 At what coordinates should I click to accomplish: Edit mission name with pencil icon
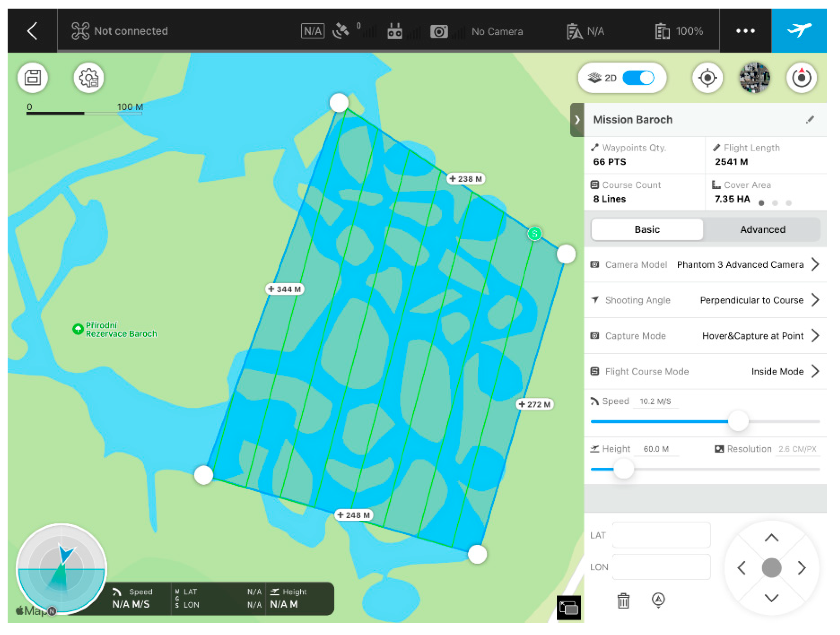pos(810,120)
